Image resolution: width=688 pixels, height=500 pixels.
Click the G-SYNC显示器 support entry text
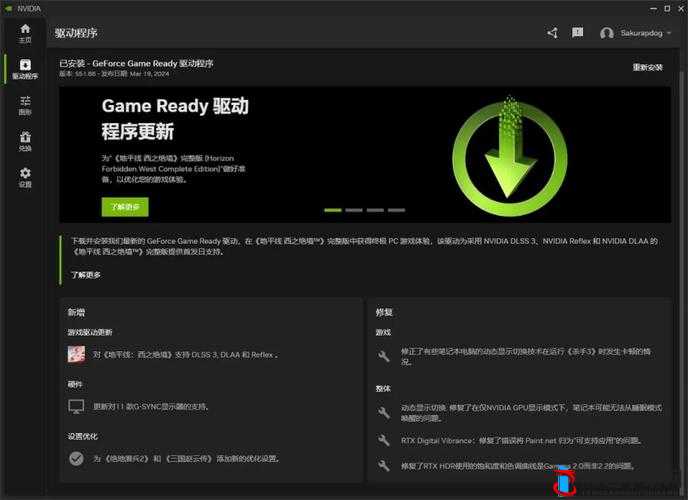150,407
